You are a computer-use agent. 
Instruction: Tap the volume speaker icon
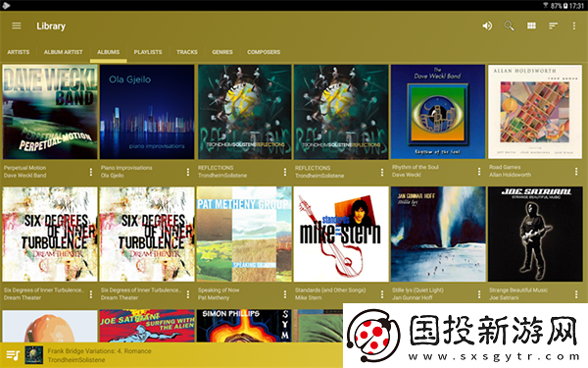(487, 26)
